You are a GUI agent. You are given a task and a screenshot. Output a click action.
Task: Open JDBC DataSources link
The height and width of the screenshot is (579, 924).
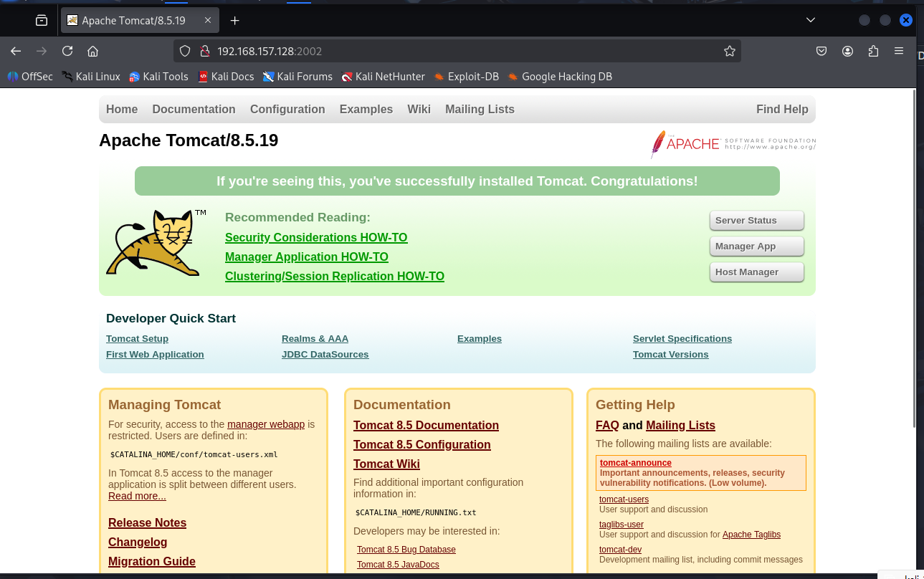tap(325, 354)
